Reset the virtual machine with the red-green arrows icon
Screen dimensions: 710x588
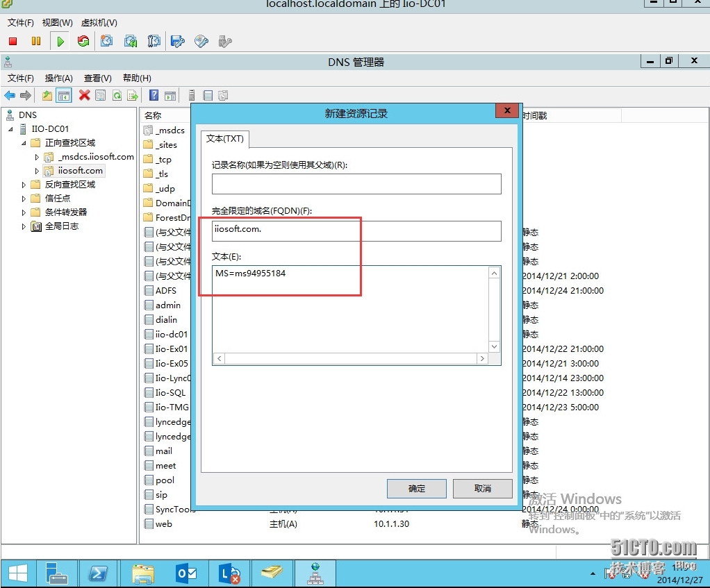click(x=83, y=42)
